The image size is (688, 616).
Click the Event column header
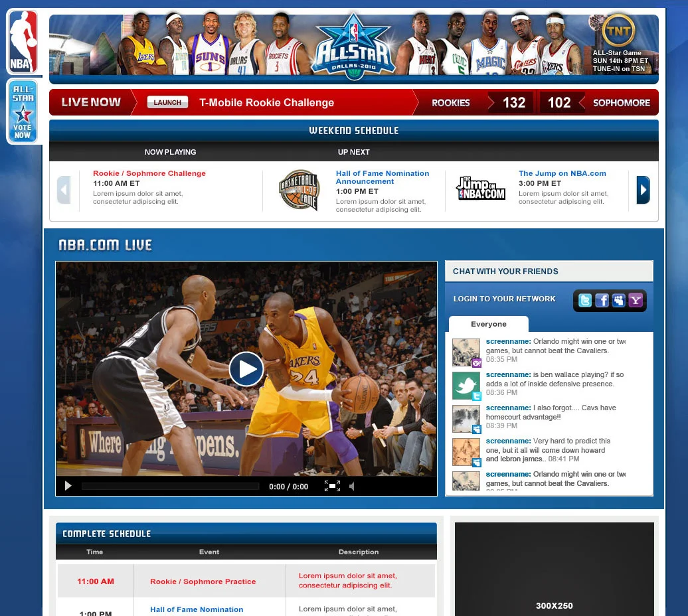(x=209, y=552)
